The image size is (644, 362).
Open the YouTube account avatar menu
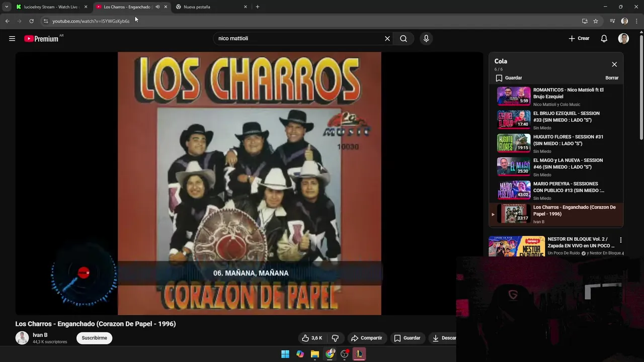pyautogui.click(x=623, y=39)
